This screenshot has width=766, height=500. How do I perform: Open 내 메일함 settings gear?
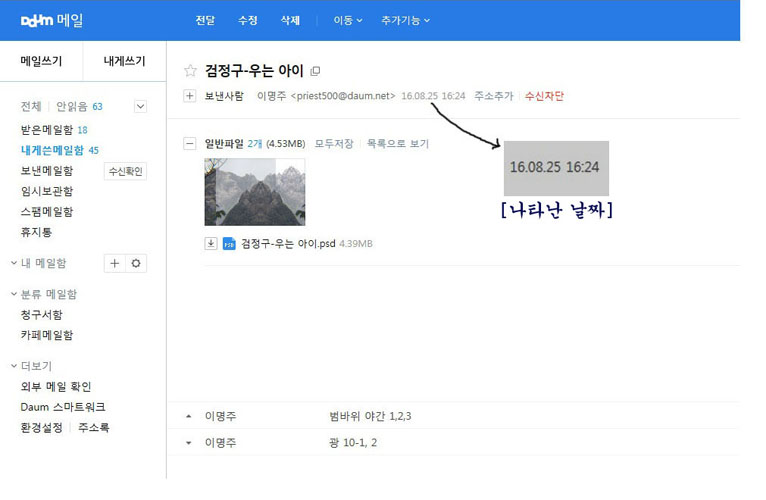(x=137, y=263)
